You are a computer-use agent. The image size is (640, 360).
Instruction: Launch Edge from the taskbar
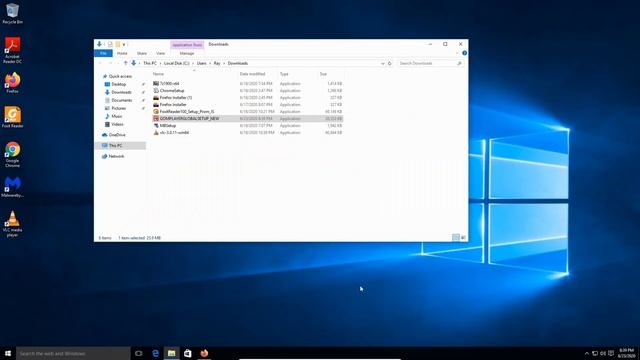155,353
